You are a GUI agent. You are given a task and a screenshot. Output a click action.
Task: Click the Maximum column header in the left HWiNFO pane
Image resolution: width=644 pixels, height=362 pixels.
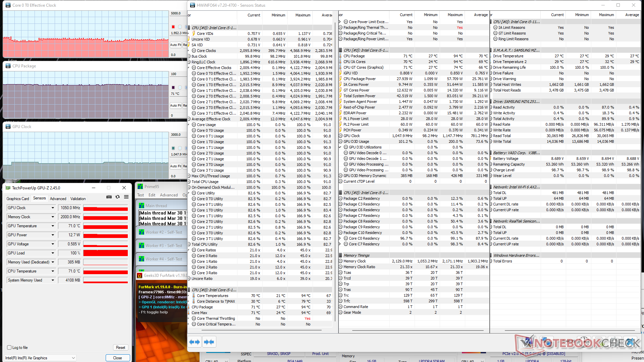point(300,15)
